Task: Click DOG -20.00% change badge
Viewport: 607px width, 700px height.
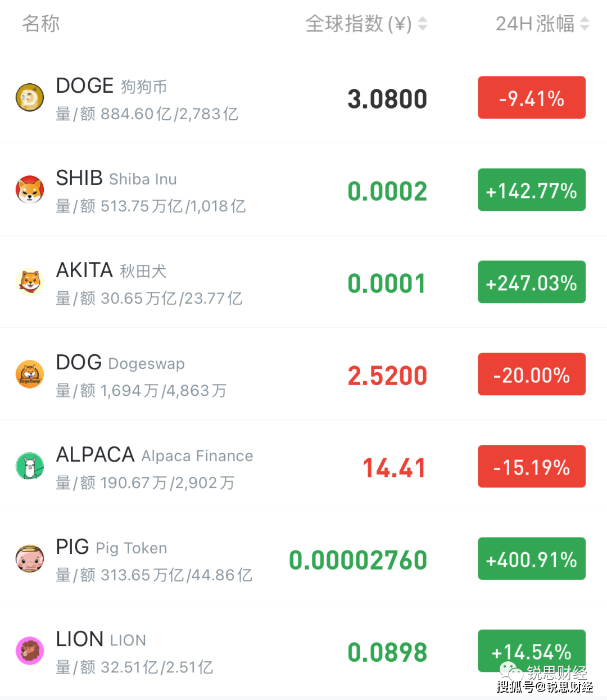Action: point(531,374)
